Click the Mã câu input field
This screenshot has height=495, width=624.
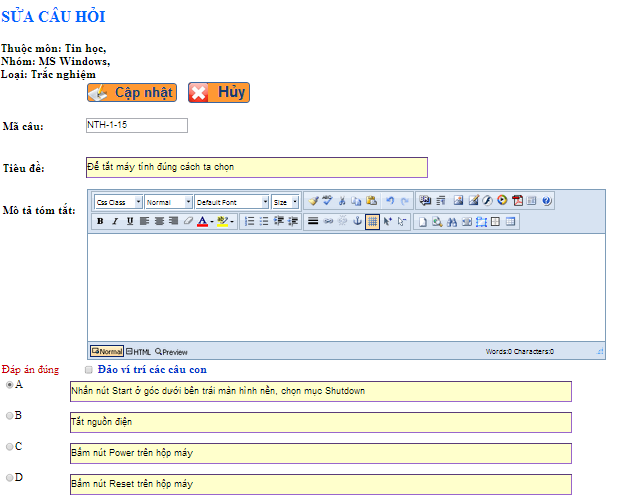point(137,125)
